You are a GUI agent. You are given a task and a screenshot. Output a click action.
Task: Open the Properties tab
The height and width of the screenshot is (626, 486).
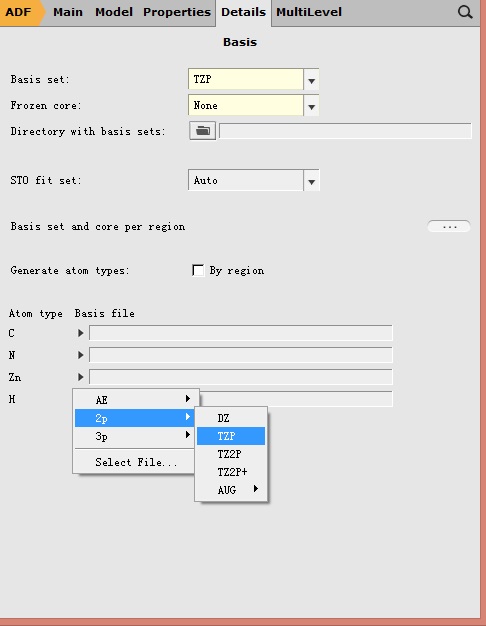[177, 12]
